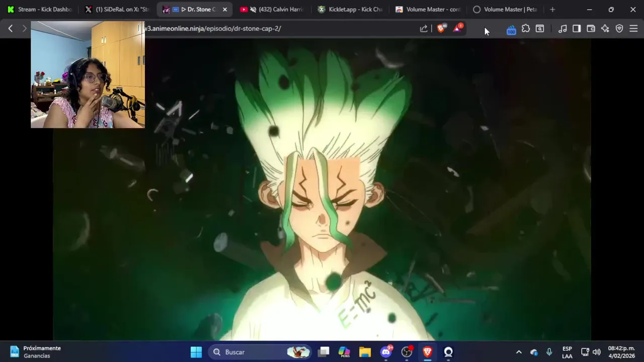Open the Brave Wallet icon
644x362 pixels.
point(591,29)
